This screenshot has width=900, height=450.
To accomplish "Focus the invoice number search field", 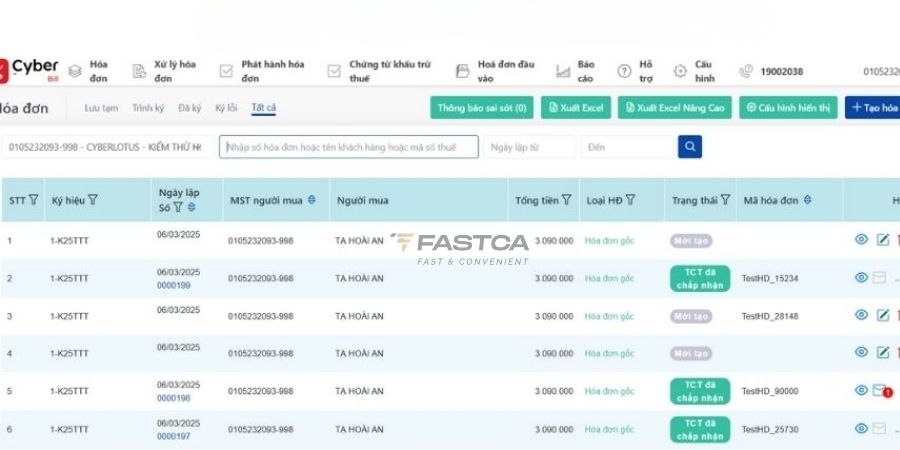I will click(x=348, y=147).
